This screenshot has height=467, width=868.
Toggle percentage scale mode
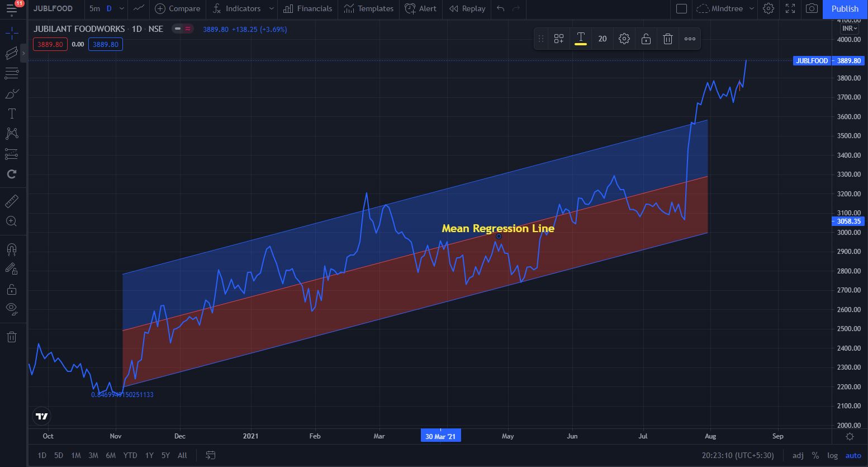[x=815, y=455]
